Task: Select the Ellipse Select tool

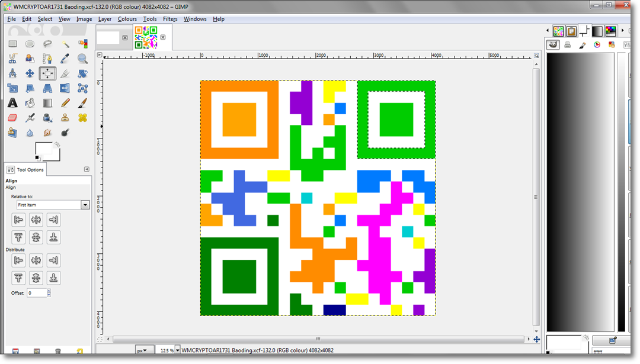Action: point(30,44)
